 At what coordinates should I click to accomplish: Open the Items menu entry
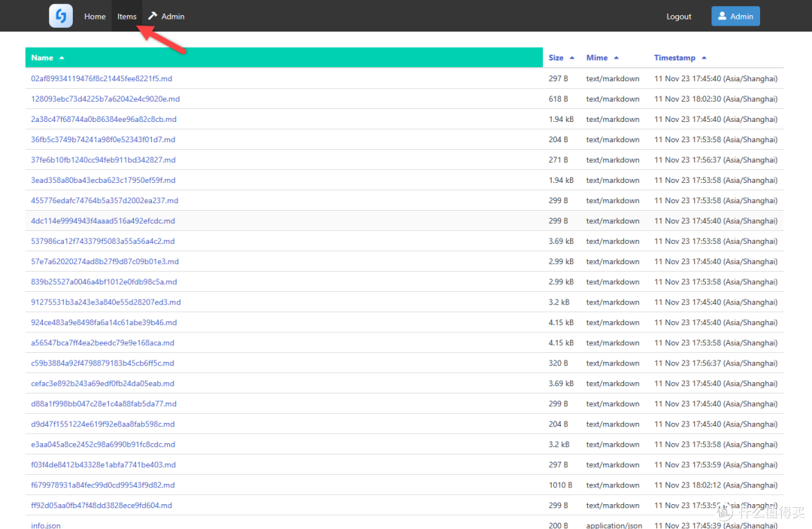(x=127, y=17)
